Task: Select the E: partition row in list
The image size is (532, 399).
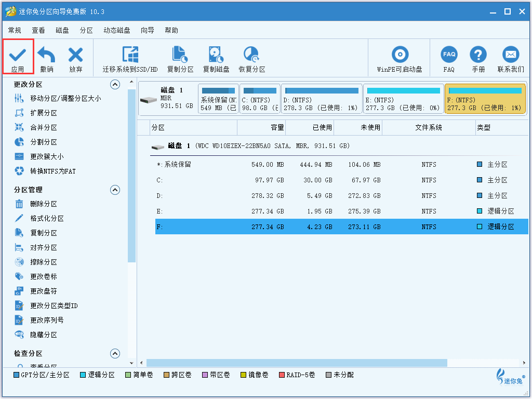Action: [342, 211]
